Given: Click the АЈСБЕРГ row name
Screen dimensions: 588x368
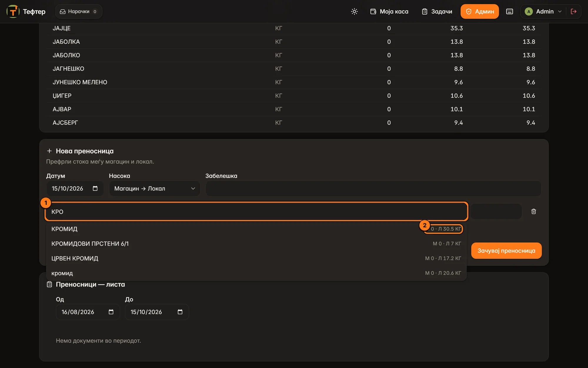Looking at the screenshot, I should pos(65,123).
